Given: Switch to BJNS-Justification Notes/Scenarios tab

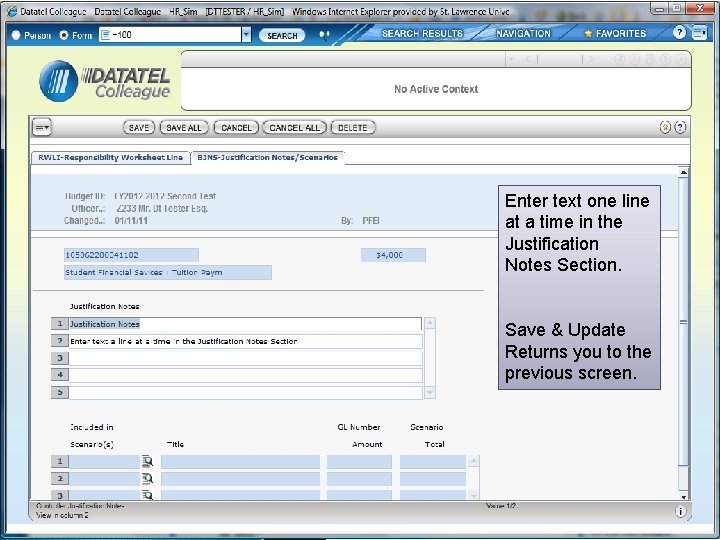Looking at the screenshot, I should [x=267, y=158].
